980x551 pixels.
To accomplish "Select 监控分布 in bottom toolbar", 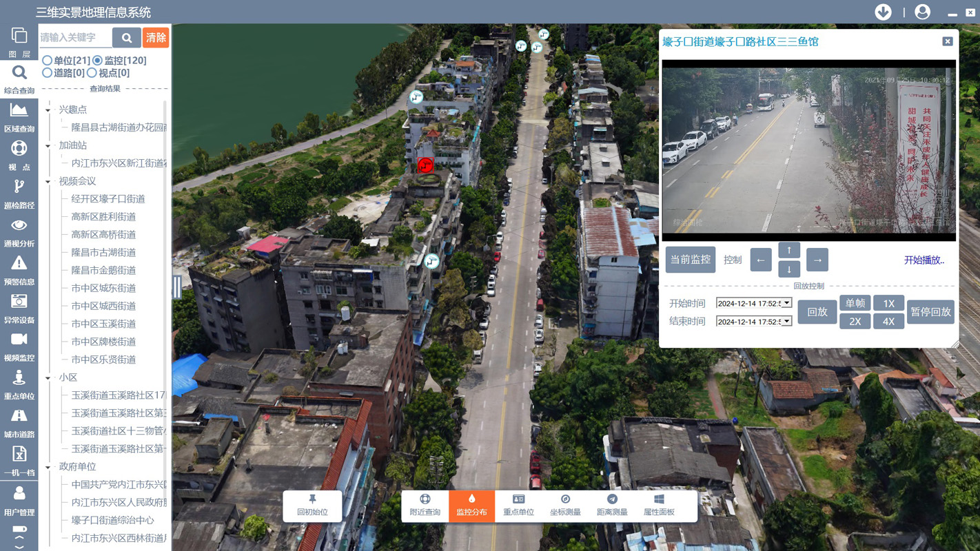I will [471, 506].
